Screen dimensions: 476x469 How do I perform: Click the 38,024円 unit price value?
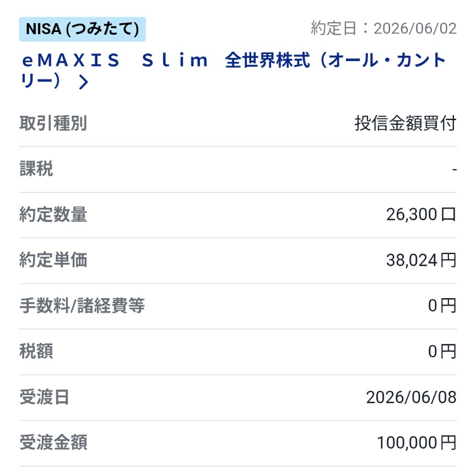(x=421, y=260)
